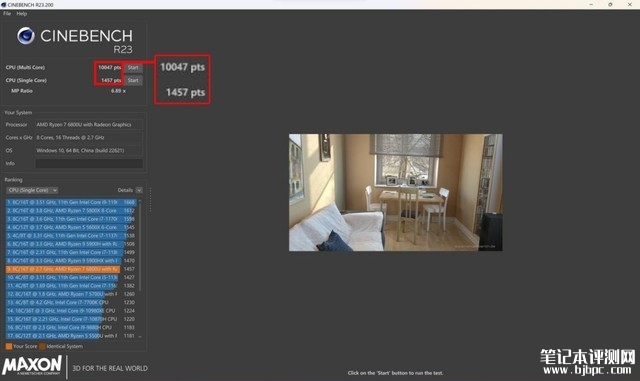Screen dimensions: 640x381
Task: Click the Cinebench sphere logo icon
Action: [x=26, y=36]
